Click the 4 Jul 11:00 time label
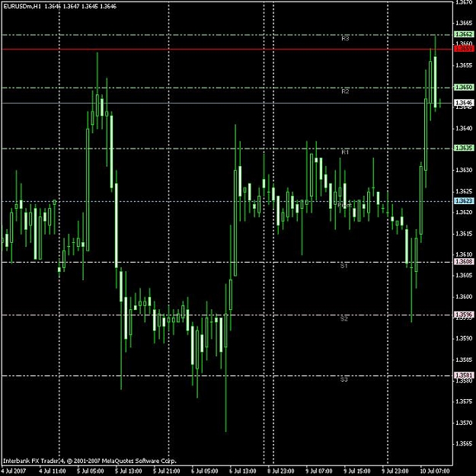The height and width of the screenshot is (476, 476). pyautogui.click(x=53, y=471)
